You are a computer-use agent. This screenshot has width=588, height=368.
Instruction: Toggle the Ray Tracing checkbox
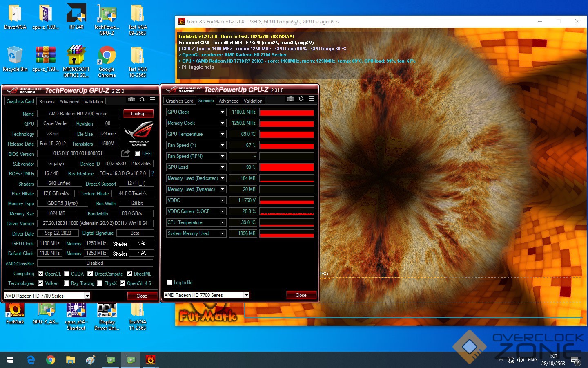coord(67,283)
